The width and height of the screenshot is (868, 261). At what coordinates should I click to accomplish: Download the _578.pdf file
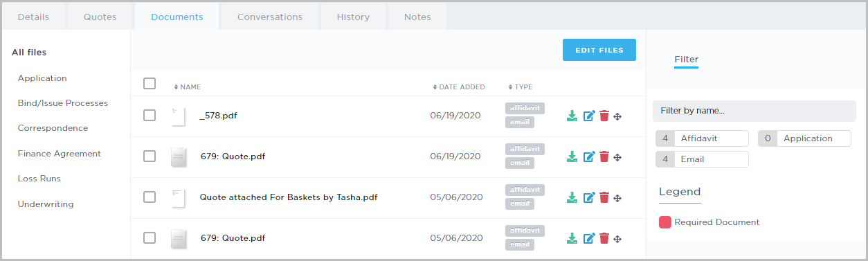click(572, 116)
